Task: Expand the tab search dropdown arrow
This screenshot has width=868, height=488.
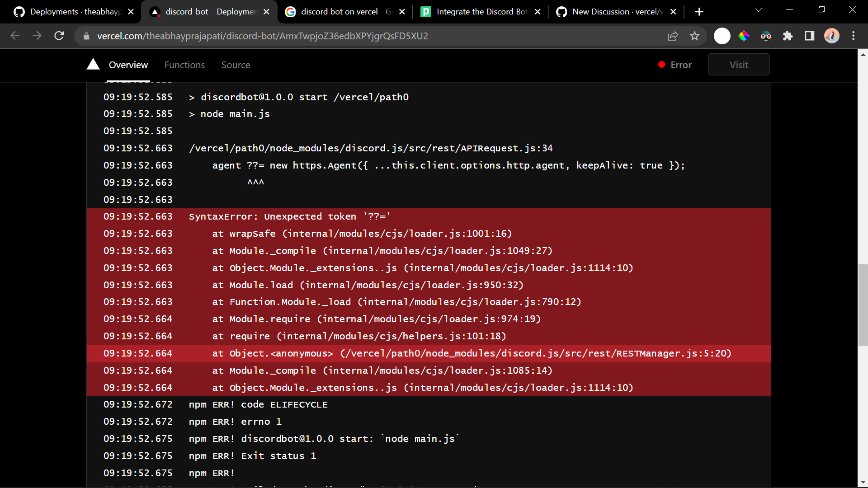Action: coord(759,10)
